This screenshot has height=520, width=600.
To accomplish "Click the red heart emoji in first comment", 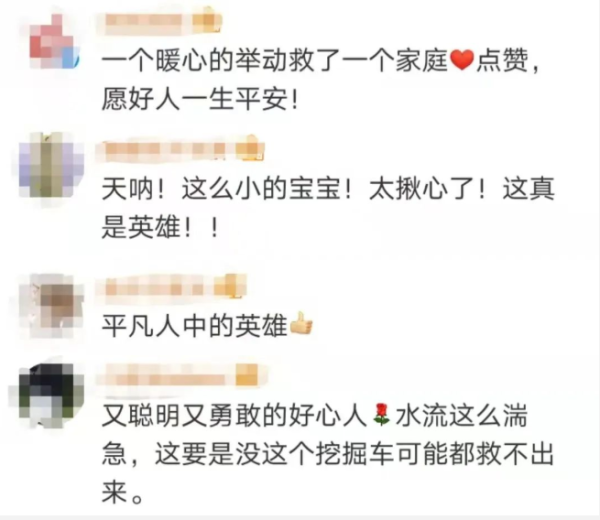I will (x=462, y=61).
